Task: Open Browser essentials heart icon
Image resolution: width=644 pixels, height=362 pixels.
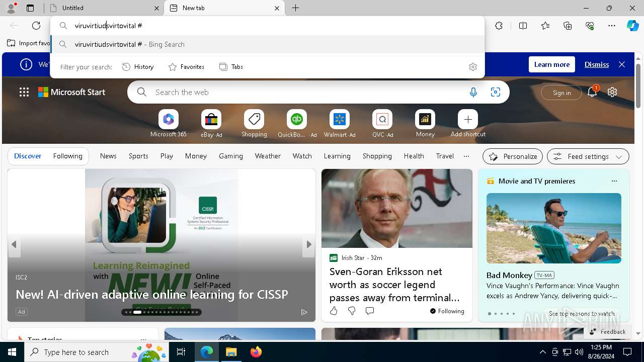Action: (x=590, y=26)
